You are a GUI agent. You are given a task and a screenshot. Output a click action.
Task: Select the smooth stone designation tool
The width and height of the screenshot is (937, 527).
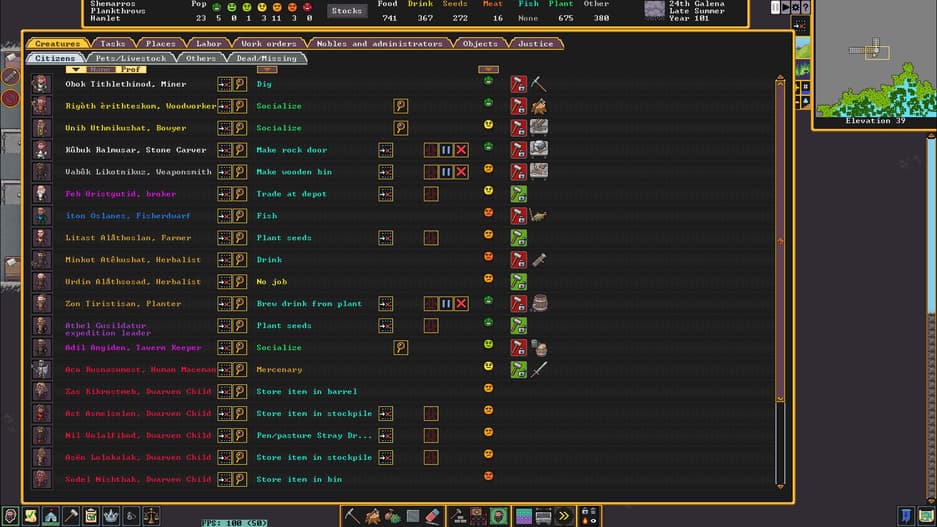[413, 516]
